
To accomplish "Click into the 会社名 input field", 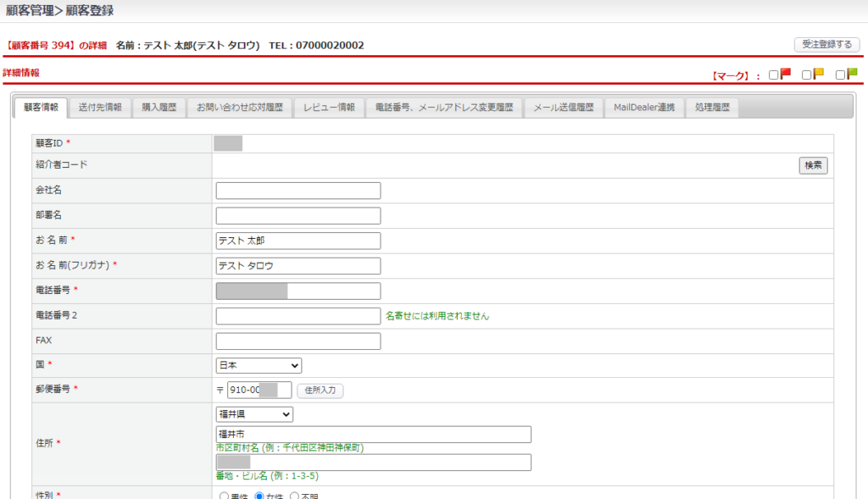I will pos(298,191).
